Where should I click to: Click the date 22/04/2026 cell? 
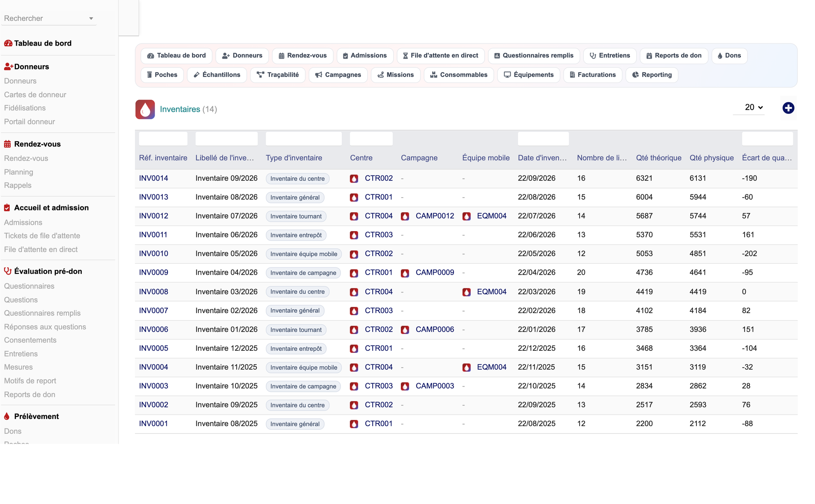point(536,273)
